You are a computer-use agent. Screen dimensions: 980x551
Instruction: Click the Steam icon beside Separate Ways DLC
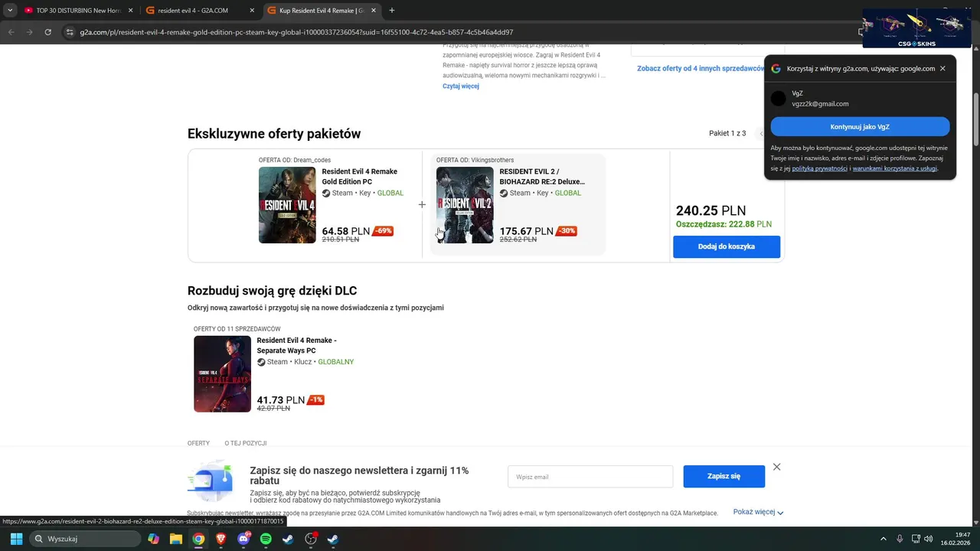click(261, 362)
